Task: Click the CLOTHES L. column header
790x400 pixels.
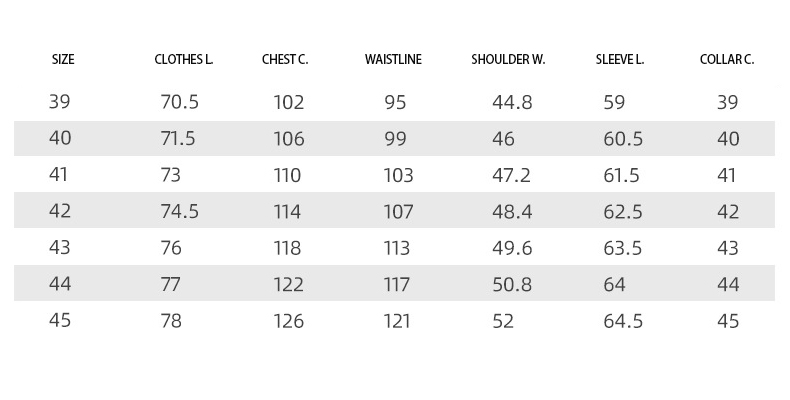Action: coord(184,59)
